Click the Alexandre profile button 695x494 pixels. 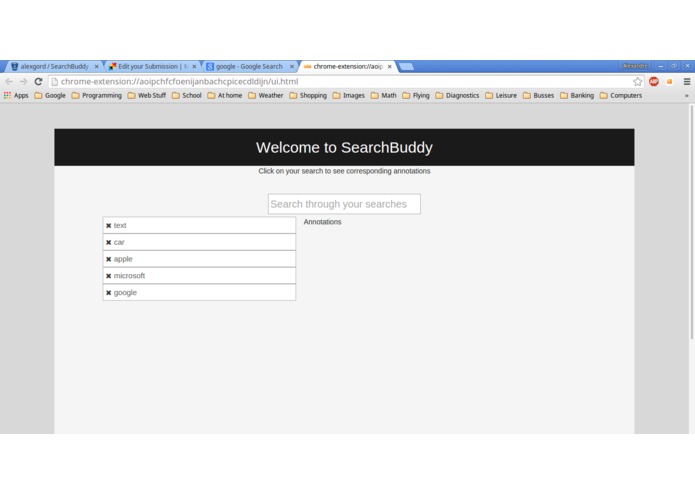pyautogui.click(x=635, y=66)
